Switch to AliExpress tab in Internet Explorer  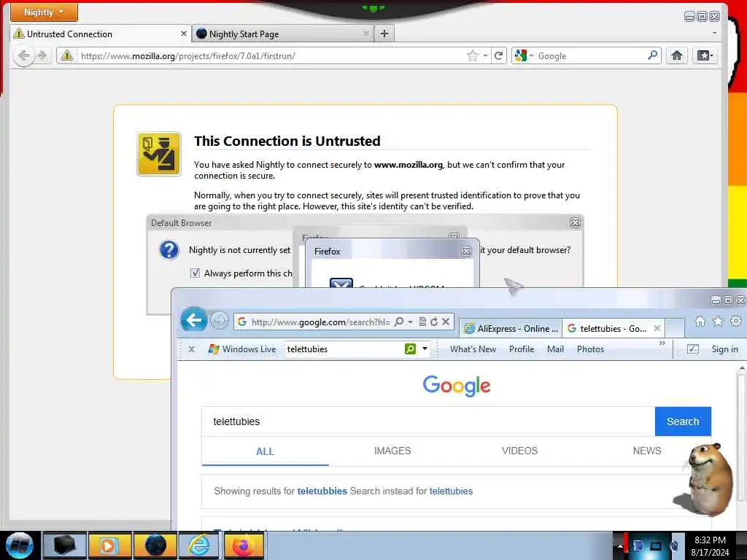tap(511, 328)
